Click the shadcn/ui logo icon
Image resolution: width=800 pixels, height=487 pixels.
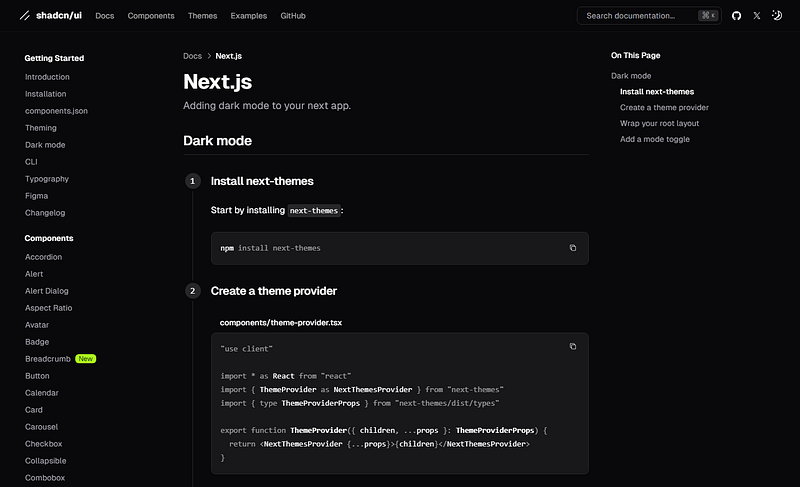pyautogui.click(x=24, y=16)
